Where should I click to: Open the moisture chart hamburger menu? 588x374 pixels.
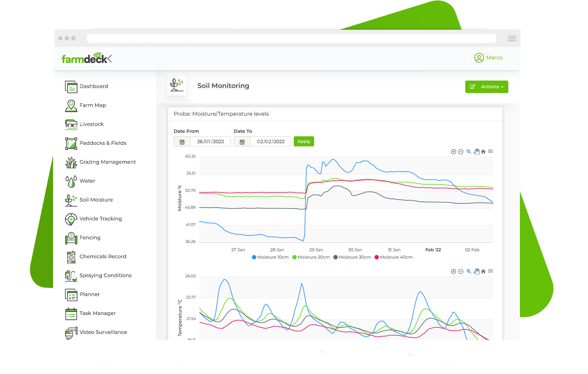click(x=491, y=152)
